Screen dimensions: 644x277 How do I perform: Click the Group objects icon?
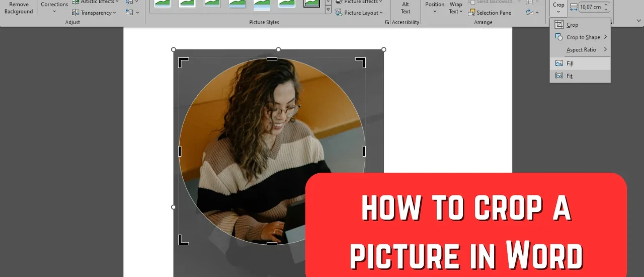click(x=531, y=2)
